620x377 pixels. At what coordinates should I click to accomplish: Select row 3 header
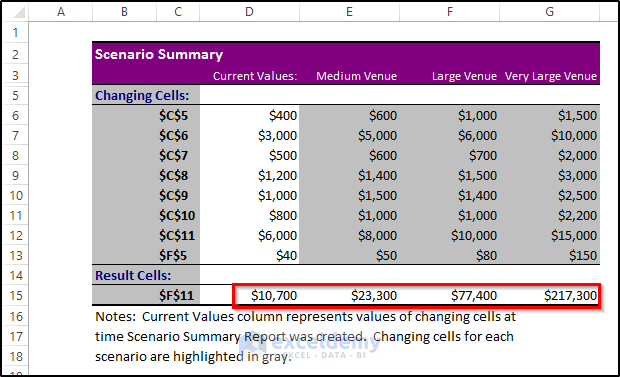15,75
